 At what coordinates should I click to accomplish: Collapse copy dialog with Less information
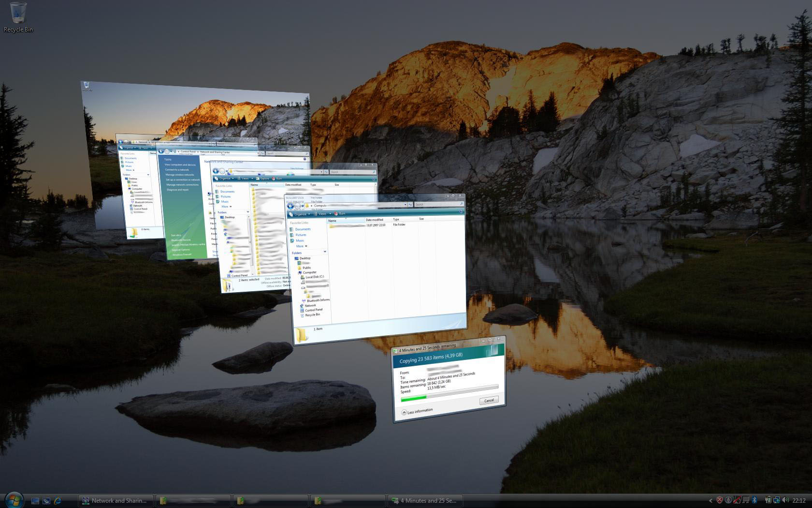(417, 412)
